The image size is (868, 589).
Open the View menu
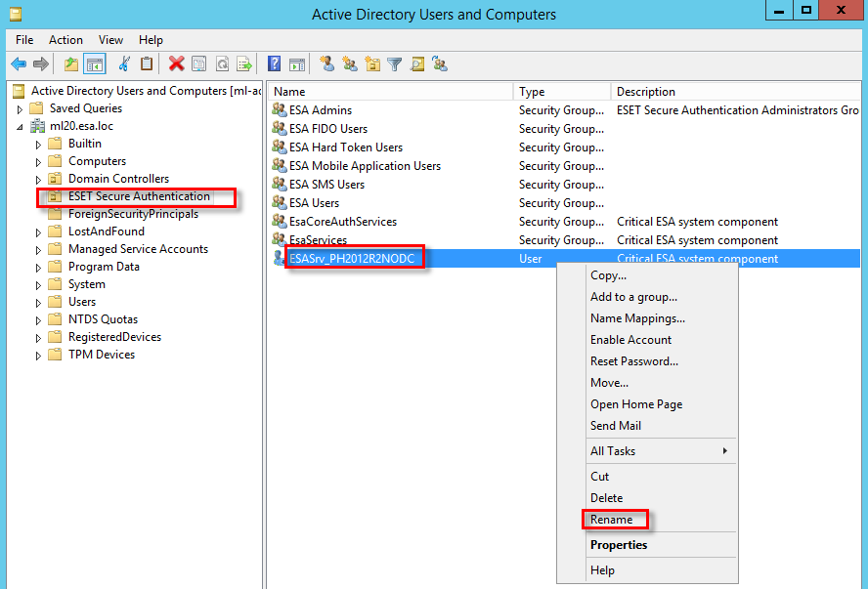point(110,40)
